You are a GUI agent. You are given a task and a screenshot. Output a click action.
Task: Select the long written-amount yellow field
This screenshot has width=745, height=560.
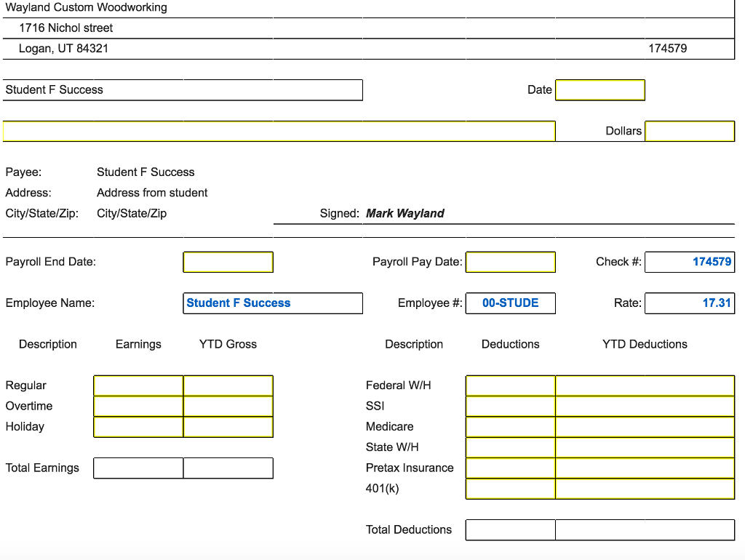pyautogui.click(x=279, y=132)
